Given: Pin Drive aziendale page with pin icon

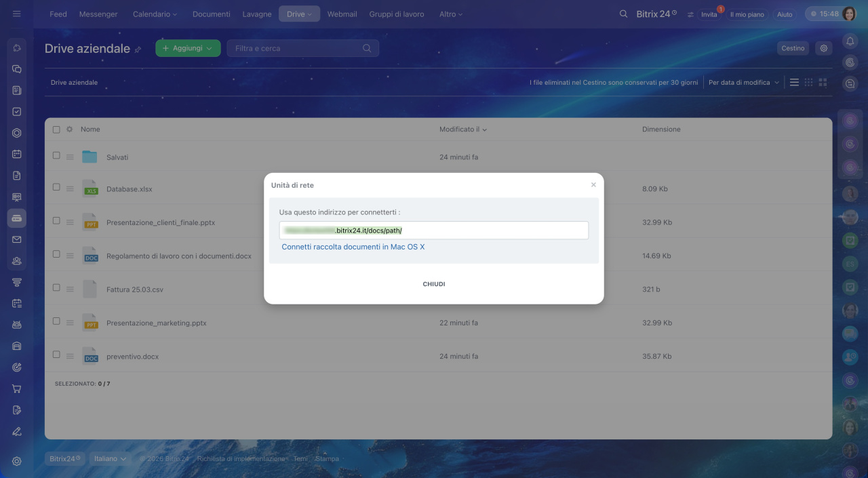Looking at the screenshot, I should click(x=138, y=49).
